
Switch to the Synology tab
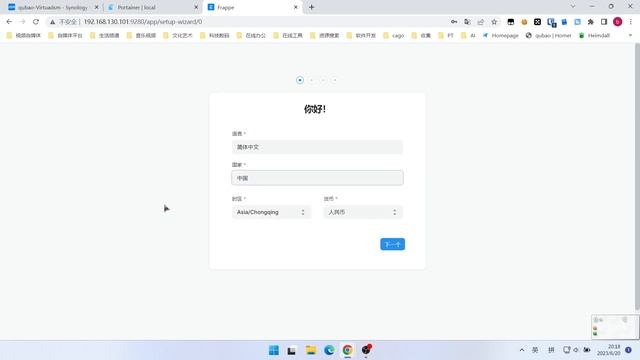[52, 7]
